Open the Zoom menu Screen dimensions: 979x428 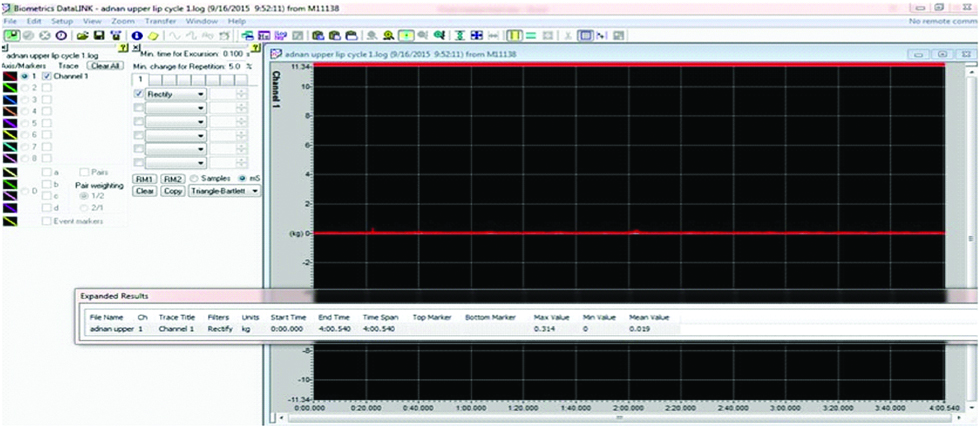[x=123, y=20]
